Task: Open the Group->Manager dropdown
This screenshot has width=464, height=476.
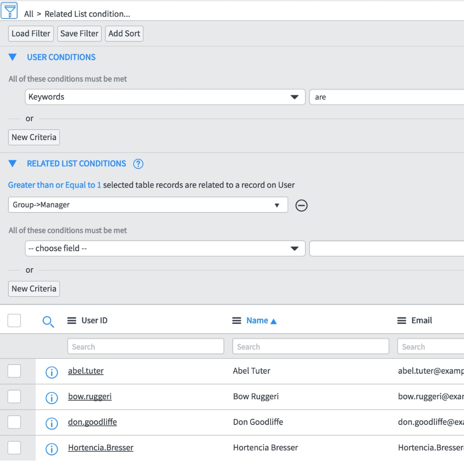Action: click(277, 205)
